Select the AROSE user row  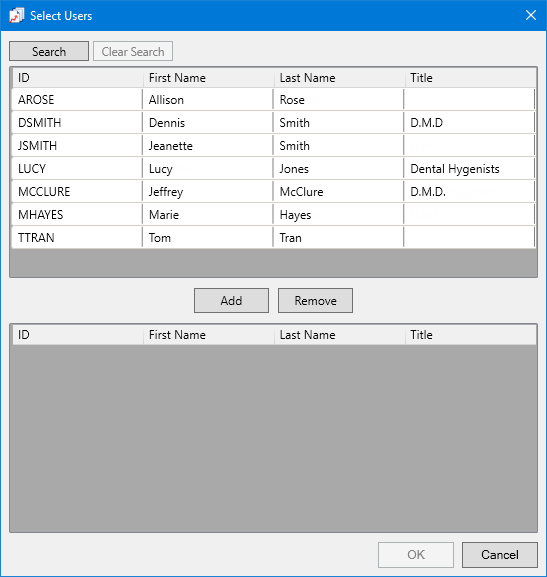tap(273, 99)
